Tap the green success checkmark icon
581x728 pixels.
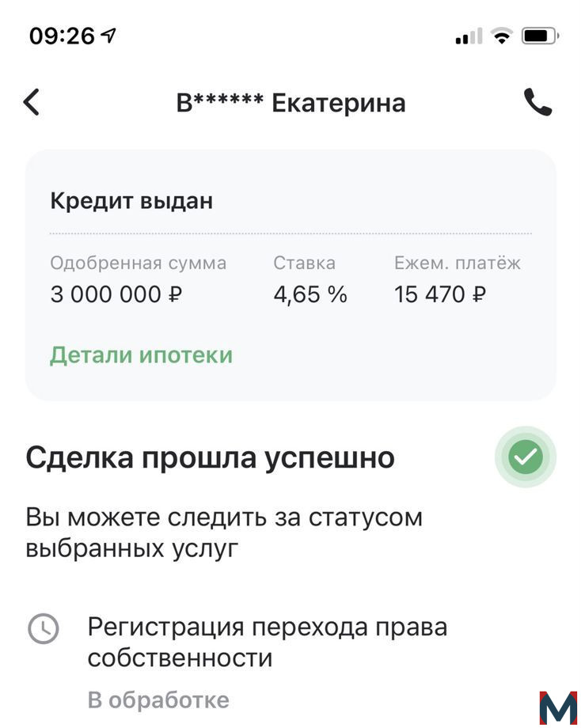tap(526, 457)
